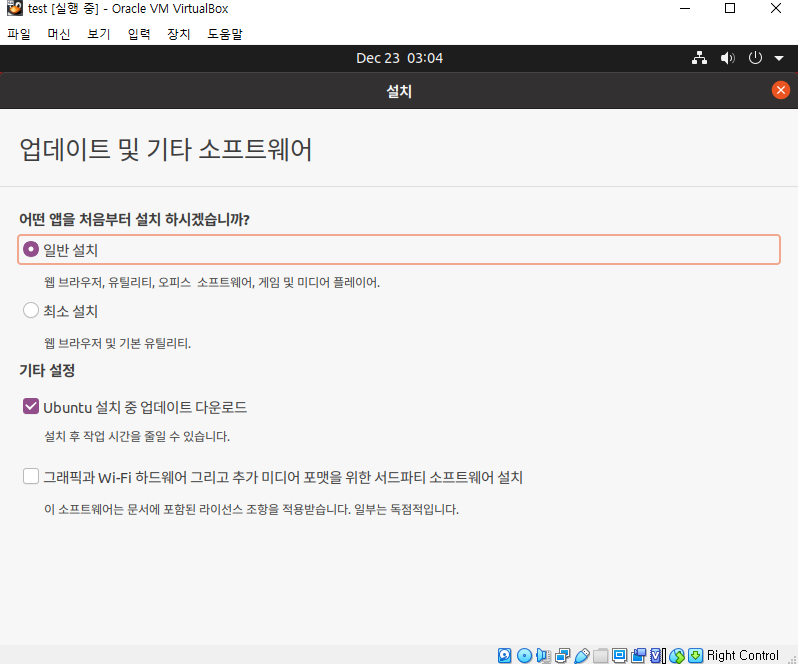Screen dimensions: 798x664
Task: Close the installer with the orange X button
Action: (781, 90)
